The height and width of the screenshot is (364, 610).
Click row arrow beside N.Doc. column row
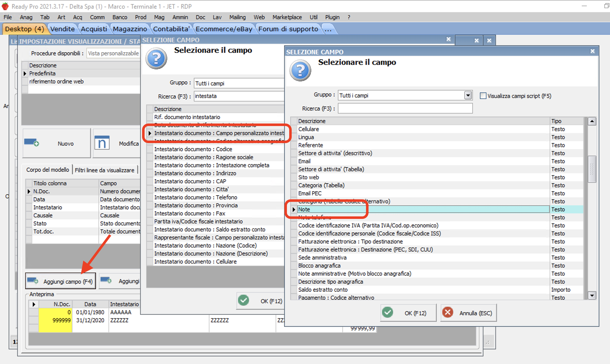pos(29,191)
